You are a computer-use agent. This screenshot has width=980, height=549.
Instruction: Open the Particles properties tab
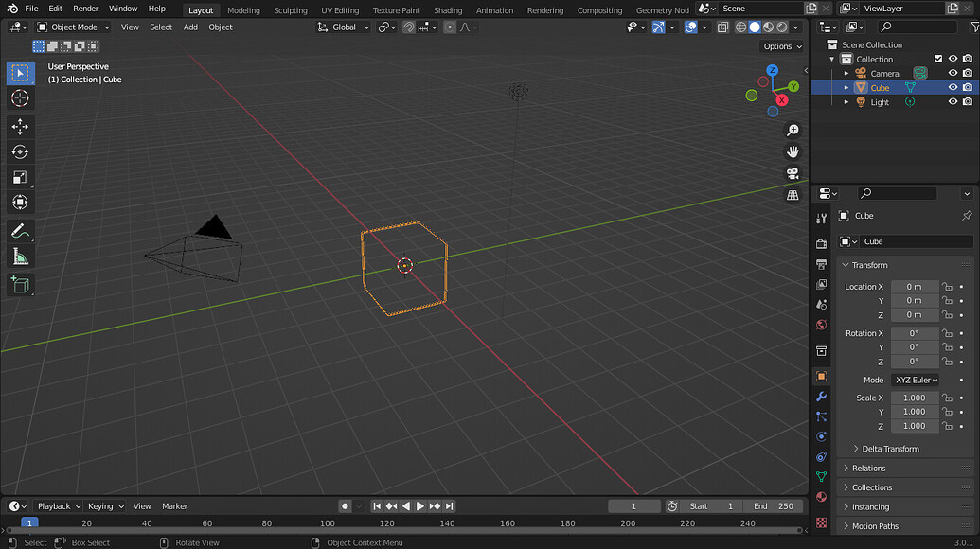tap(821, 416)
